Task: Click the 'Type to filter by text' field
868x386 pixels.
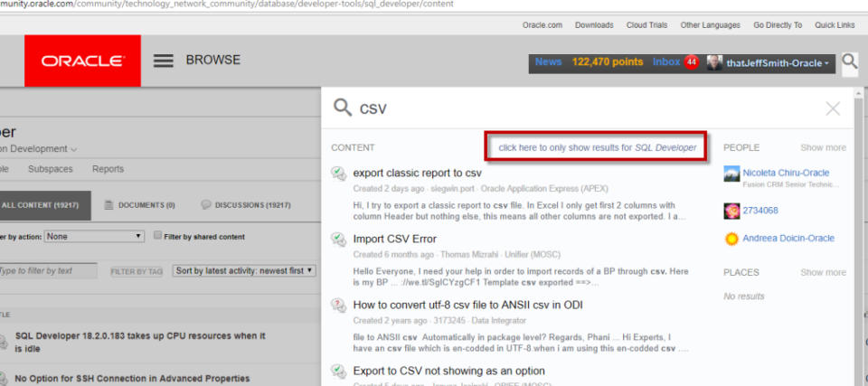Action: tap(48, 271)
